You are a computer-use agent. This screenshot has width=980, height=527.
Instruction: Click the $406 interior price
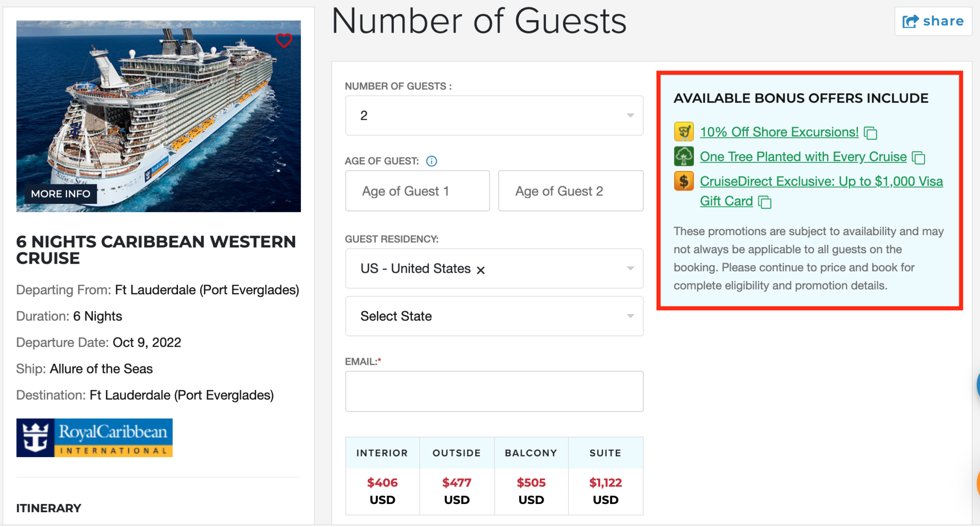382,482
